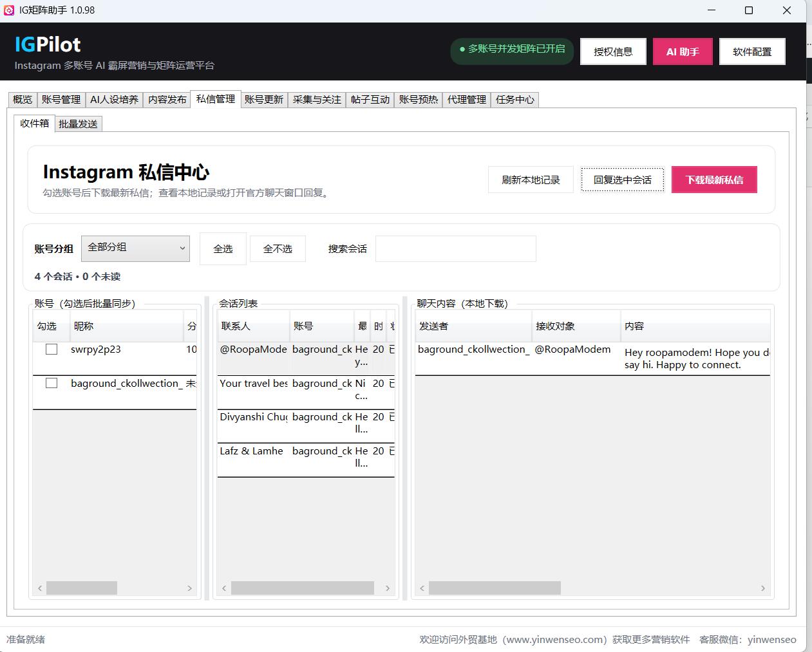Click right arrow of chat content scrollbar
The height and width of the screenshot is (652, 812).
click(x=763, y=588)
